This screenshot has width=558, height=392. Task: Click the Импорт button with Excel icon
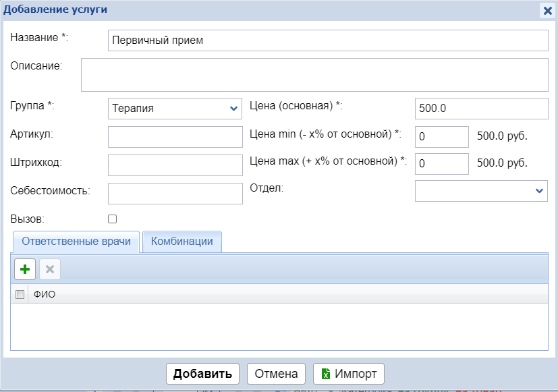pos(349,374)
